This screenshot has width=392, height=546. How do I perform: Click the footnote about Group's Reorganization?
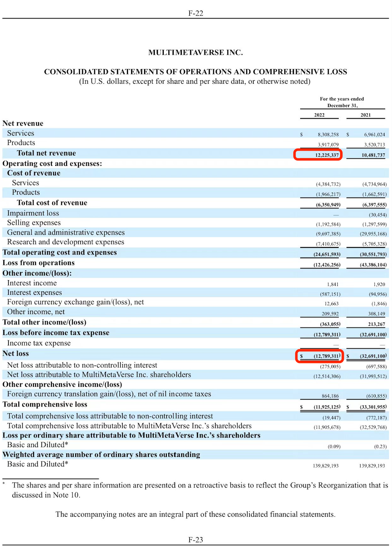coord(200,490)
